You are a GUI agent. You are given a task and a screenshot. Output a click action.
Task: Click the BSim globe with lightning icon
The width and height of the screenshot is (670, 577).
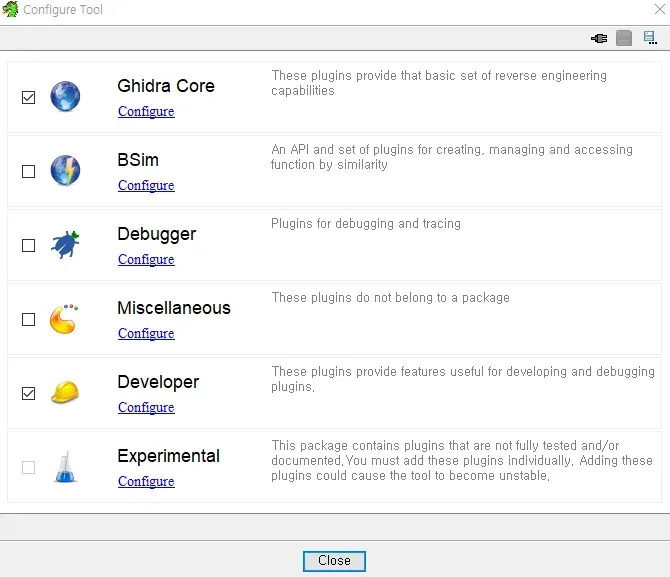pyautogui.click(x=65, y=171)
